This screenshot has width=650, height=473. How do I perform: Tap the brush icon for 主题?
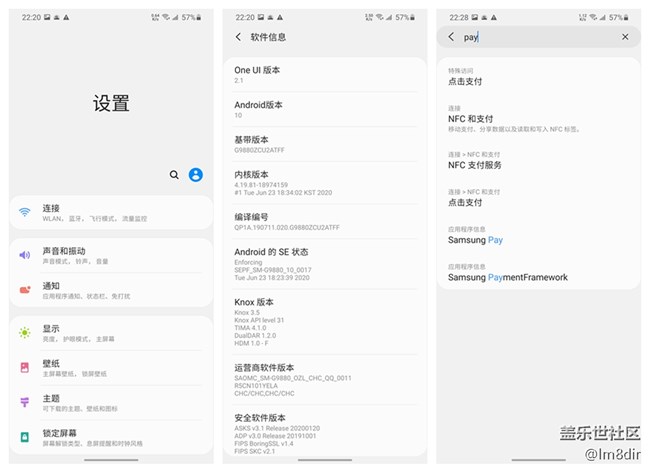(25, 402)
